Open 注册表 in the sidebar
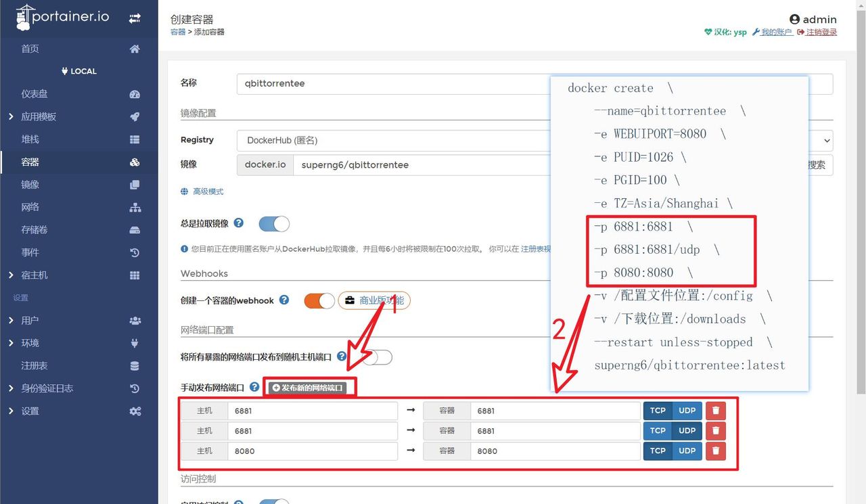866x504 pixels. tap(35, 366)
